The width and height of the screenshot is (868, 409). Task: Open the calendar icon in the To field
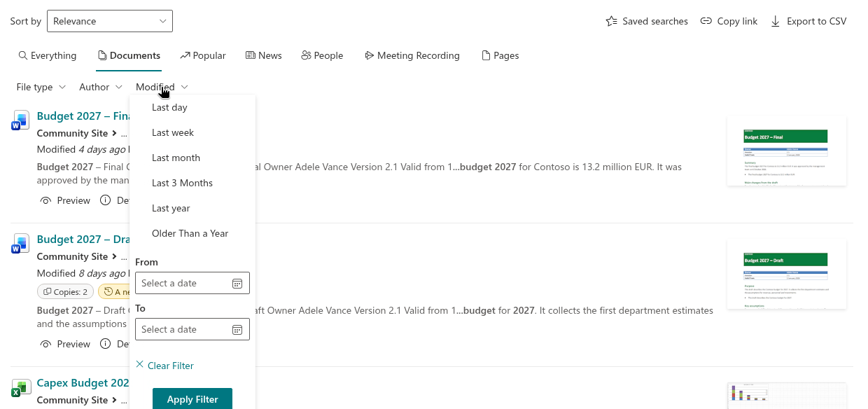point(237,330)
